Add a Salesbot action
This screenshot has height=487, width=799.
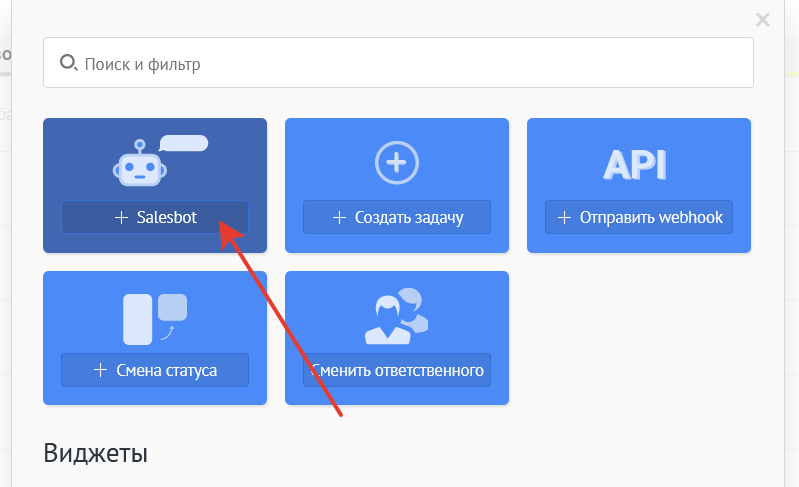[155, 218]
